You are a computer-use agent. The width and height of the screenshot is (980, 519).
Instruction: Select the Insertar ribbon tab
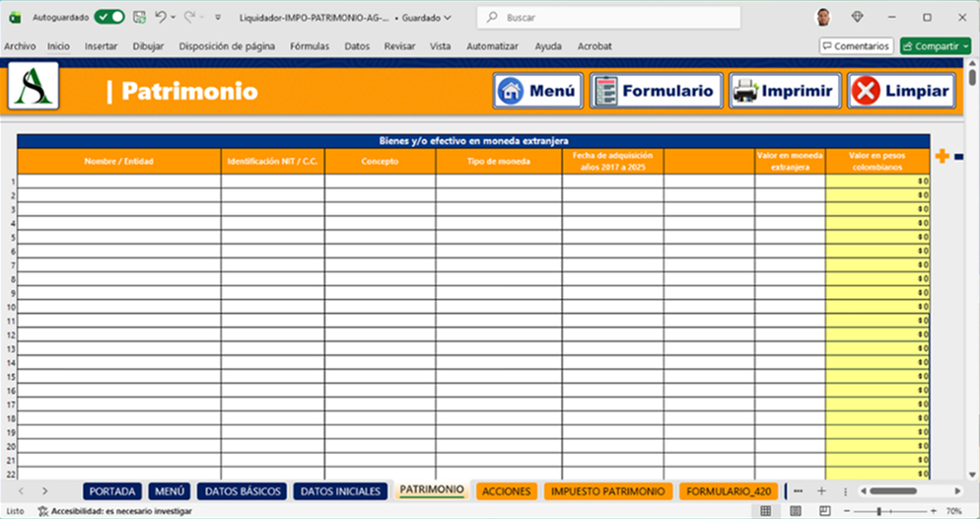point(102,46)
